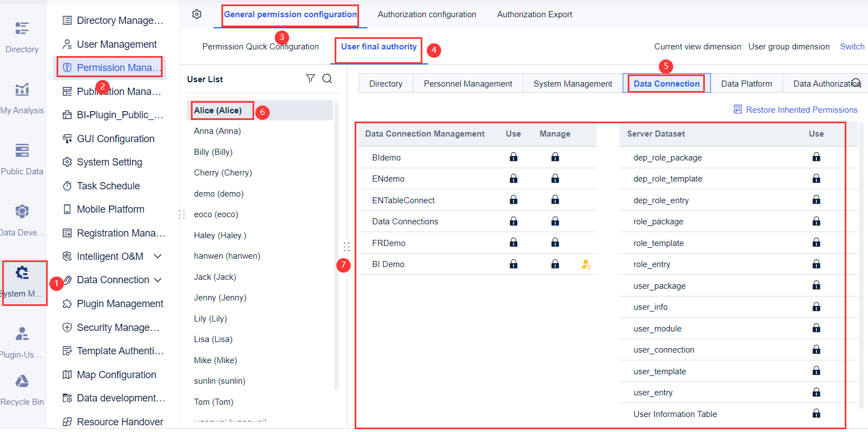
Task: Toggle the Use lock on role_package dataset
Action: (816, 221)
